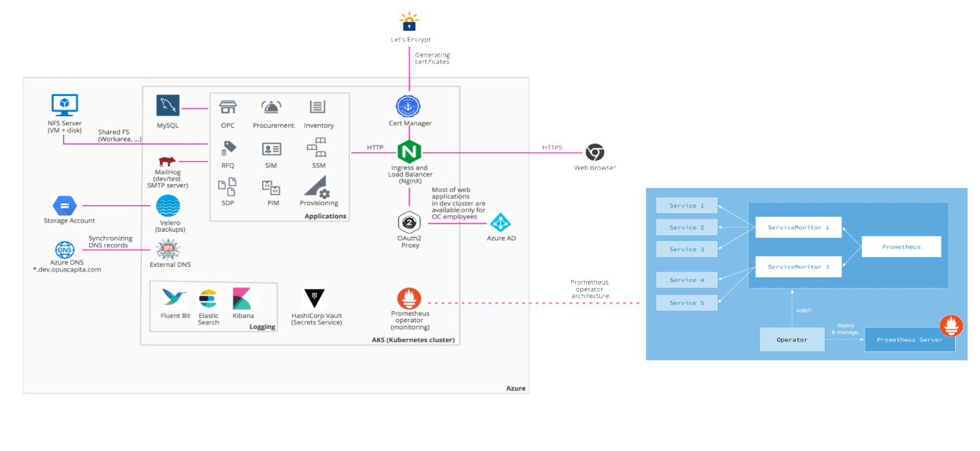Click the NFS Server monitor icon
The width and height of the screenshot is (980, 451).
(65, 105)
